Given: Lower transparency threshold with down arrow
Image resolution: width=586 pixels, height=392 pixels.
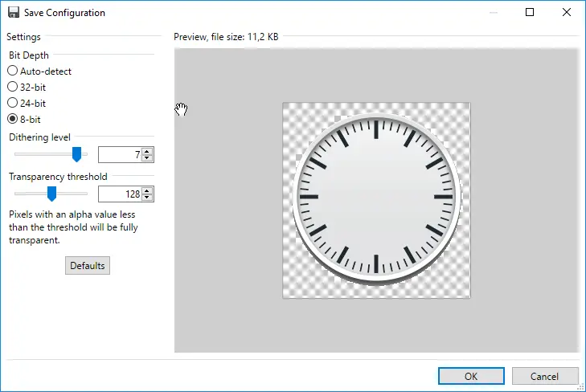Looking at the screenshot, I should (x=147, y=198).
